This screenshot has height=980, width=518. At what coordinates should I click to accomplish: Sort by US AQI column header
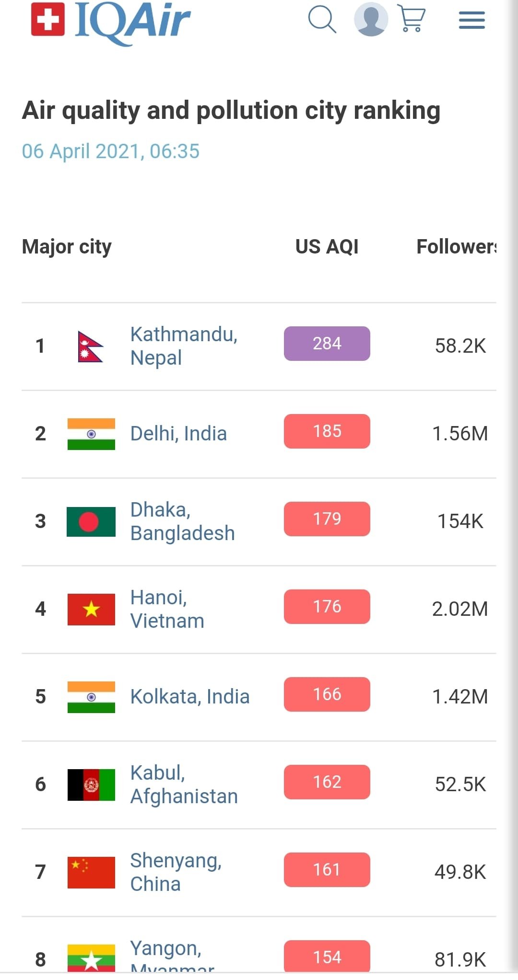click(327, 246)
